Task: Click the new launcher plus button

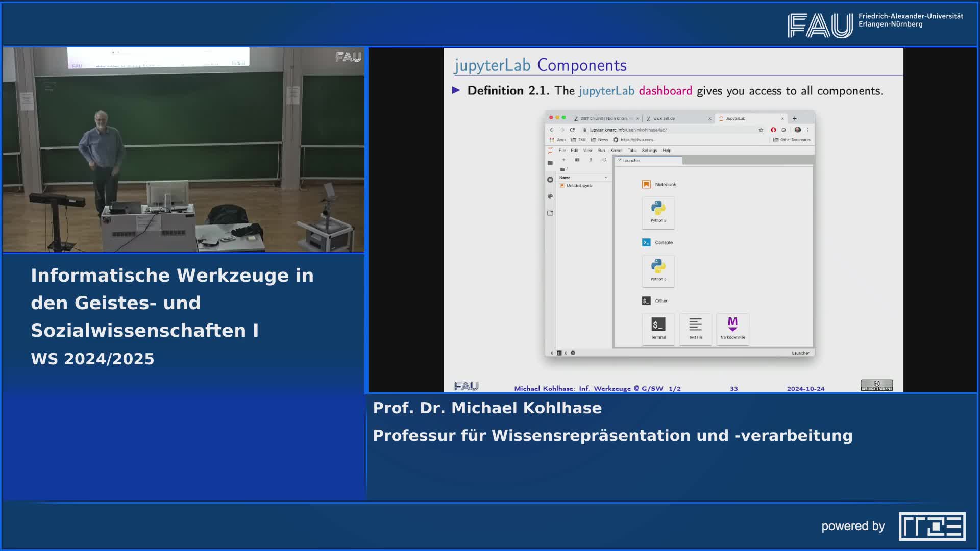Action: [x=564, y=160]
